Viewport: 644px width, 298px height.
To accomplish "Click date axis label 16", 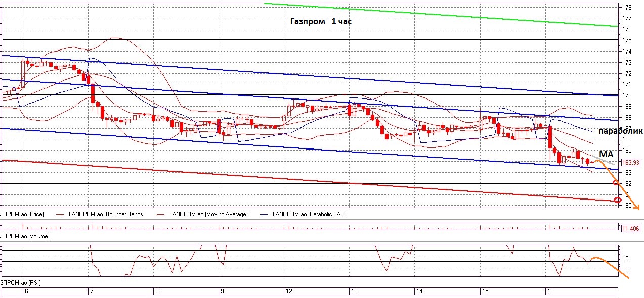I will point(549,292).
